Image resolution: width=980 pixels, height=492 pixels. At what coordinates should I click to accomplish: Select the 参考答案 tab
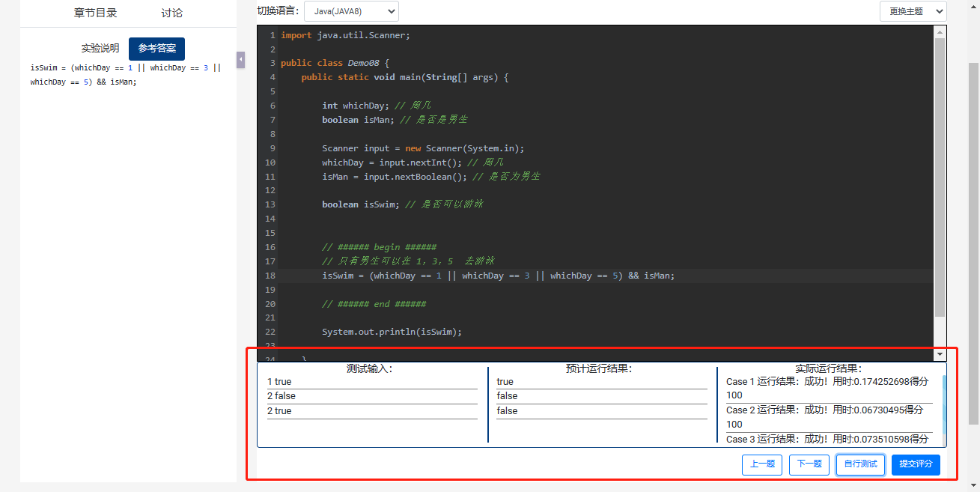point(156,48)
